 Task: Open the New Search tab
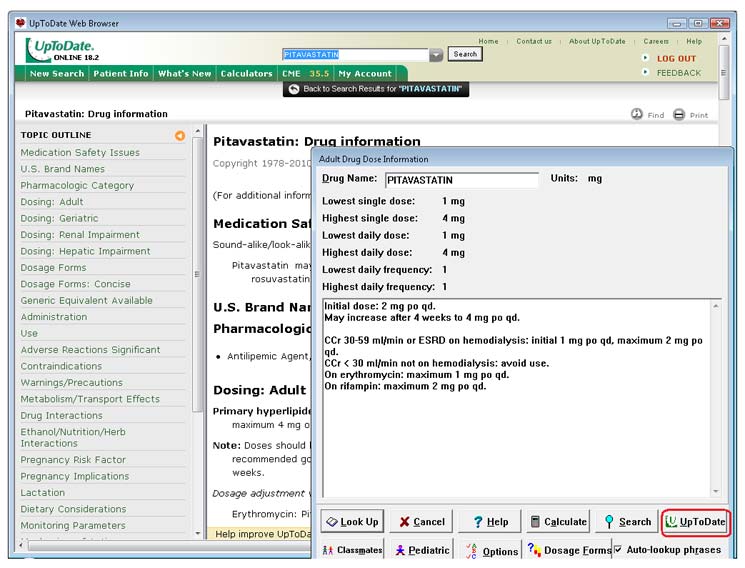[57, 73]
